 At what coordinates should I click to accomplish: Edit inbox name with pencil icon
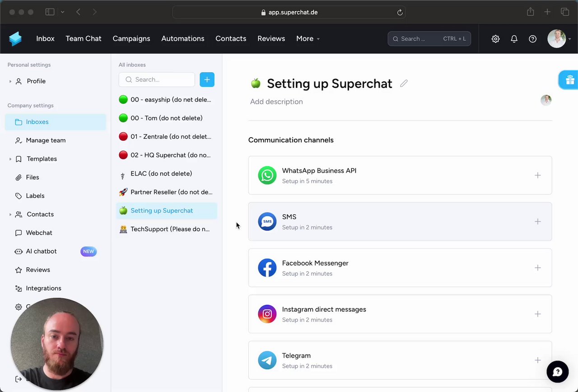(404, 83)
